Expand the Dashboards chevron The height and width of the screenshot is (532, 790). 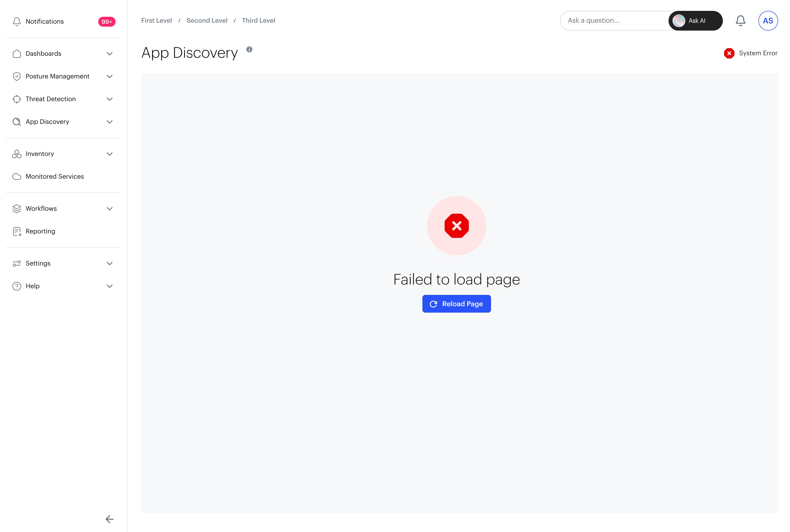tap(109, 54)
